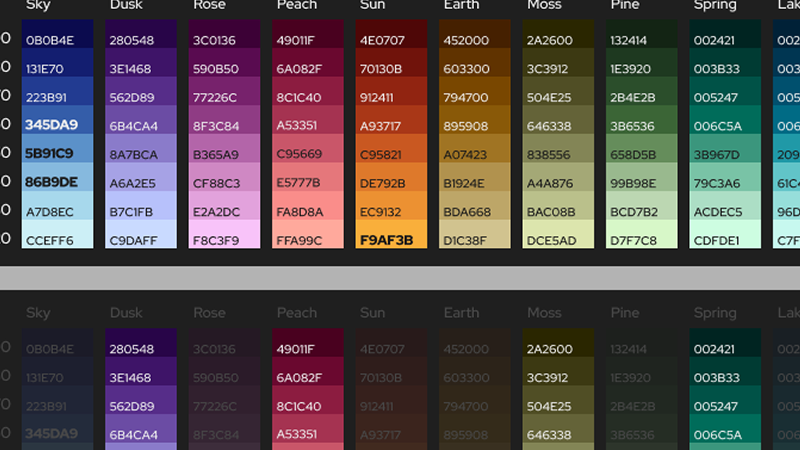Pick the A6A2E5 Dusk swatch
800x450 pixels.
pos(141,177)
